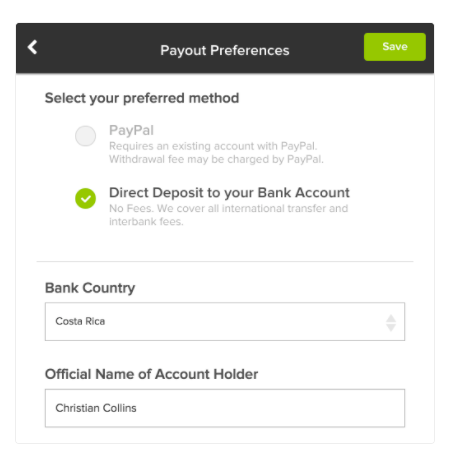Viewport: 451px width, 473px height.
Task: Click the No Fees international transfer description
Action: [229, 215]
